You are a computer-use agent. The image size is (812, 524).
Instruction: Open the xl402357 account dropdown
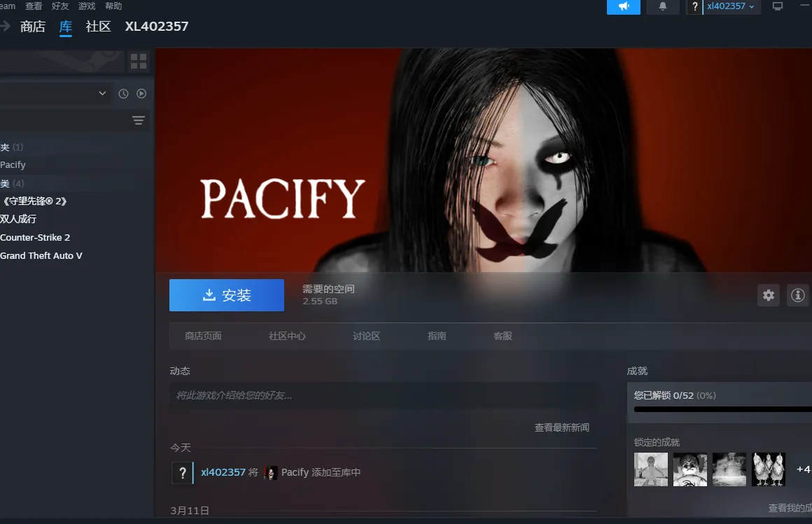(730, 6)
